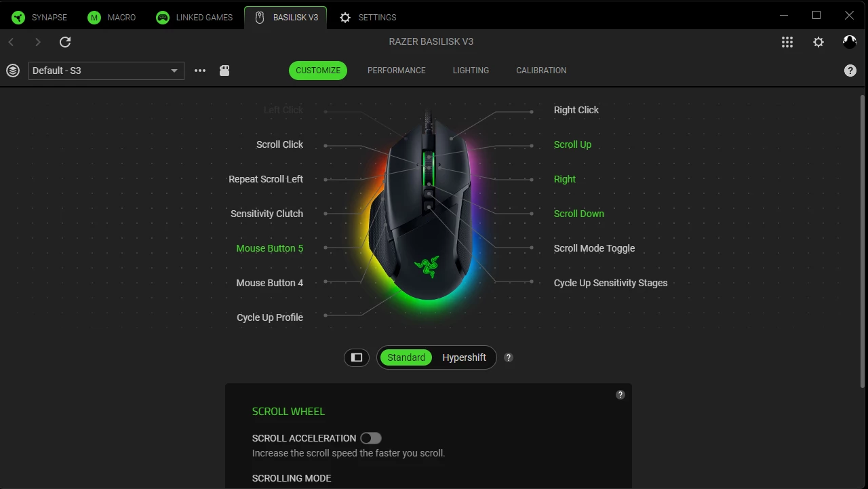
Task: Click the SCROLL WHEEL section heading
Action: (x=288, y=412)
